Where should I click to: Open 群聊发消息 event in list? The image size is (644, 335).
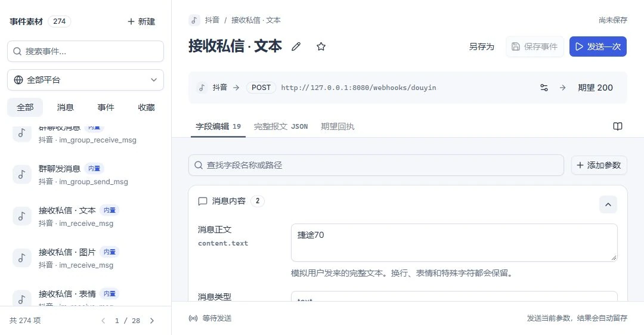(85, 175)
